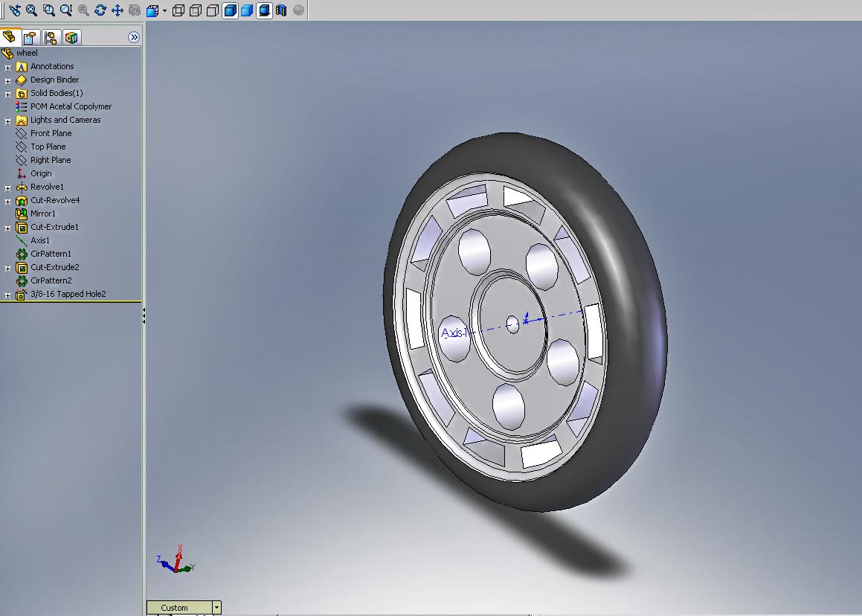
Task: Click the Cut-Extrude1 feature icon
Action: pos(22,227)
